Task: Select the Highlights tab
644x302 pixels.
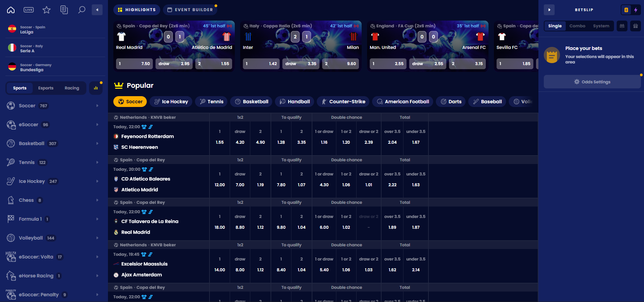Action: pyautogui.click(x=137, y=10)
